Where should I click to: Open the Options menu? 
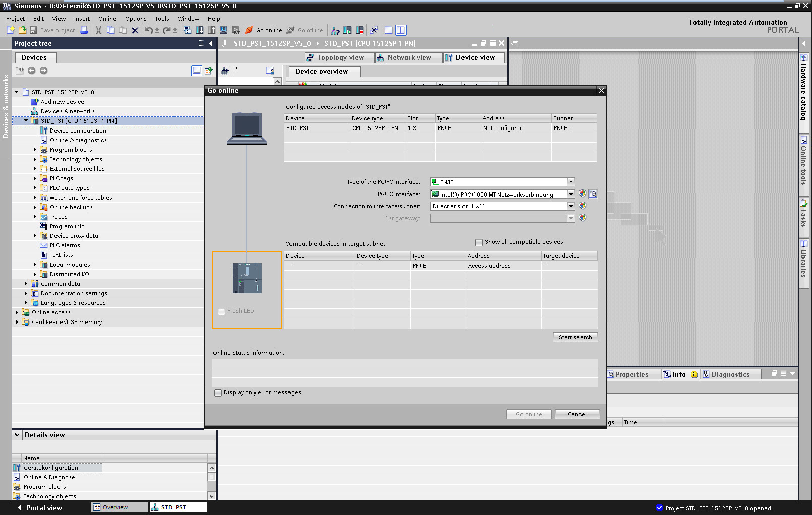(x=136, y=19)
